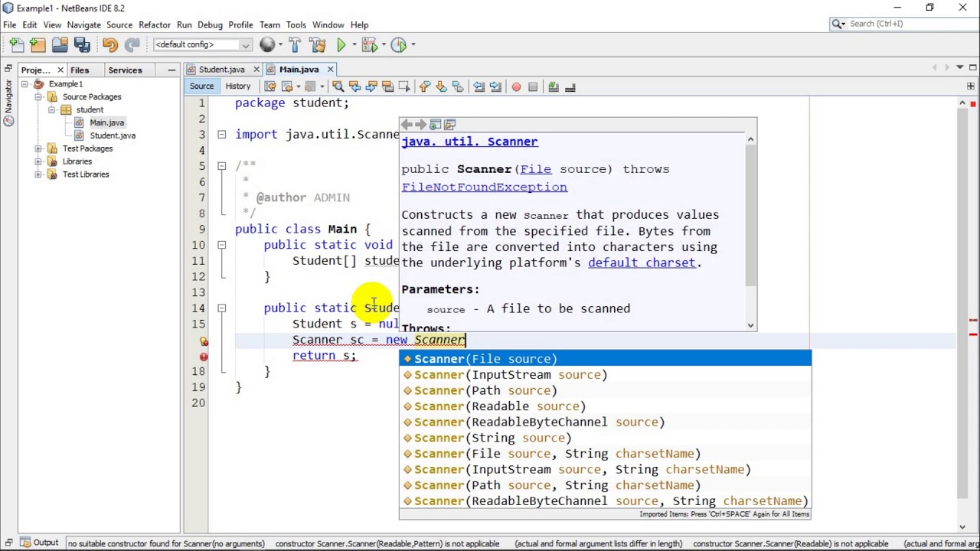980x551 pixels.
Task: Open the Tools menu
Action: coord(296,24)
